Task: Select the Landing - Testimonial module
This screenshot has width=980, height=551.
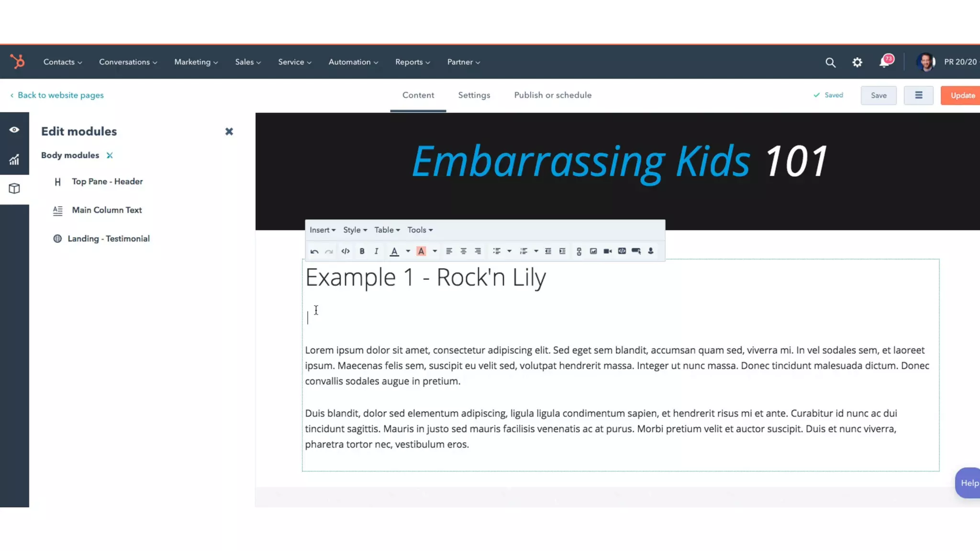Action: (108, 239)
